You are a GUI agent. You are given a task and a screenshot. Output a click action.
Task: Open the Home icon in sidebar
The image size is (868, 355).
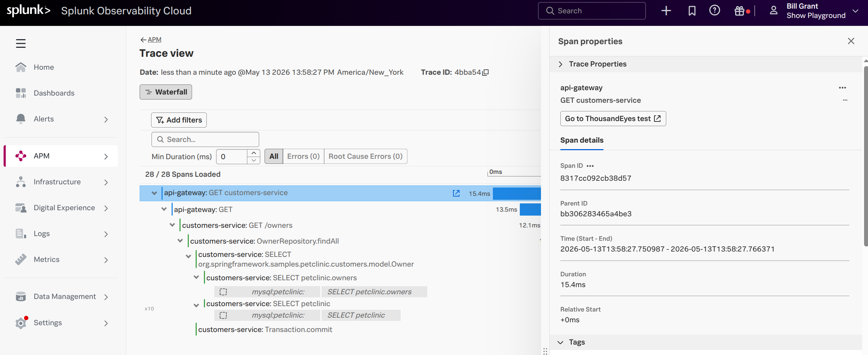(21, 67)
